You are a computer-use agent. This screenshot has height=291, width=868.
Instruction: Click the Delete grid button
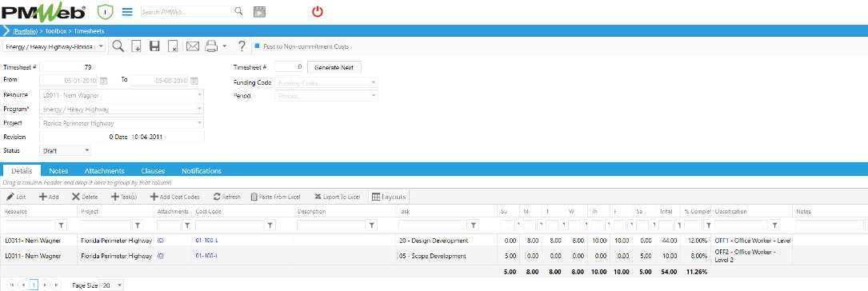click(85, 197)
